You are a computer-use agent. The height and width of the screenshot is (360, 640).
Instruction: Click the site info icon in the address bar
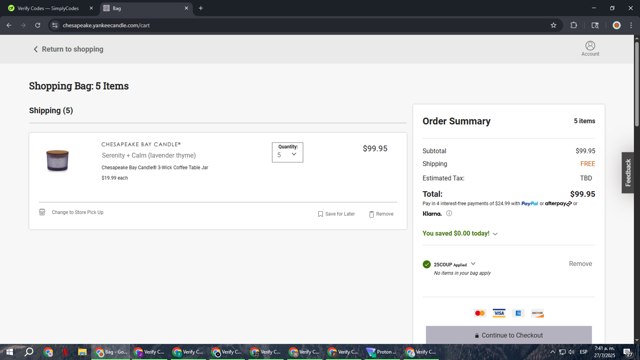pos(55,25)
